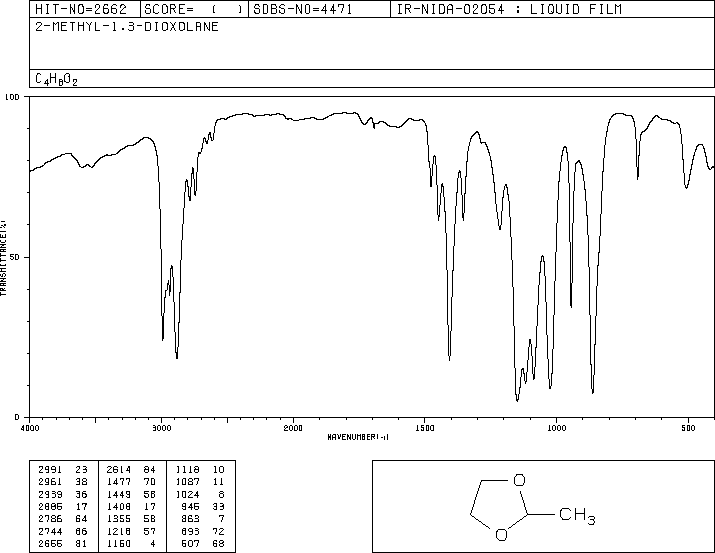Click the 1500 tick label on the x-axis
The width and height of the screenshot is (715, 553).
[425, 428]
